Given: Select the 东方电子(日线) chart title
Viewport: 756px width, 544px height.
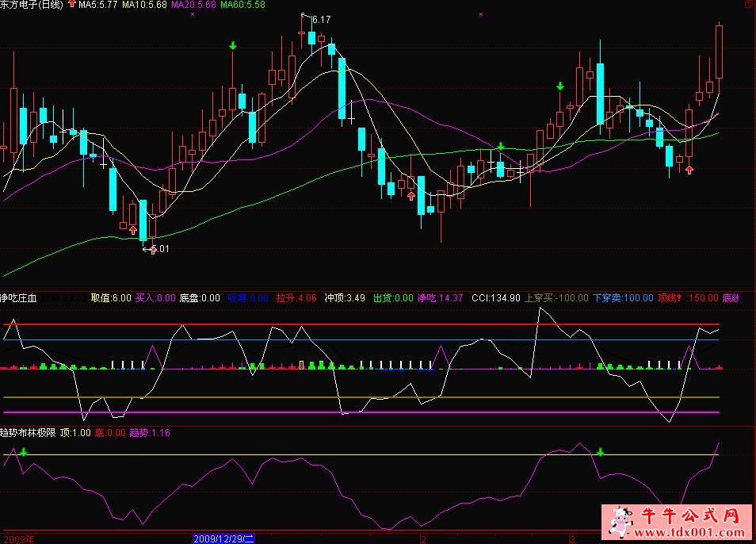Looking at the screenshot, I should pyautogui.click(x=32, y=5).
